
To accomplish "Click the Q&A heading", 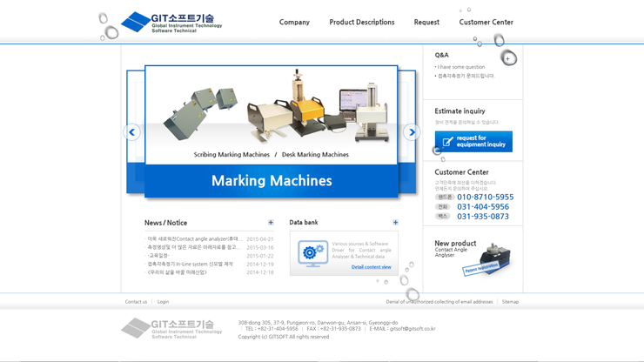I will [441, 55].
